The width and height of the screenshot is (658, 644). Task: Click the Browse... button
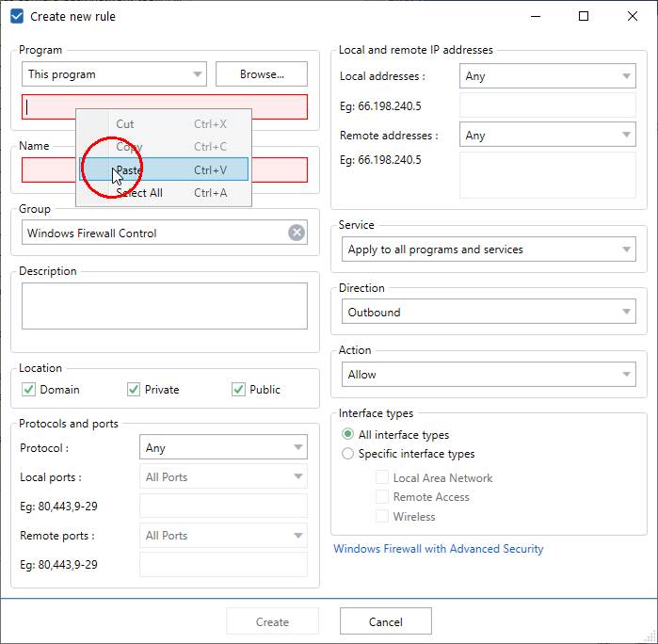[262, 74]
